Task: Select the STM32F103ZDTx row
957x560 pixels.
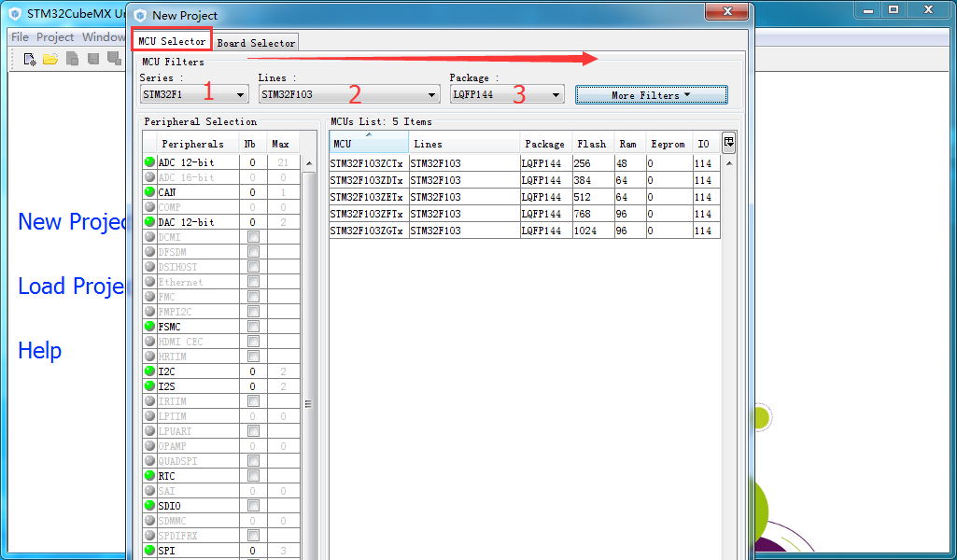Action: [x=525, y=180]
